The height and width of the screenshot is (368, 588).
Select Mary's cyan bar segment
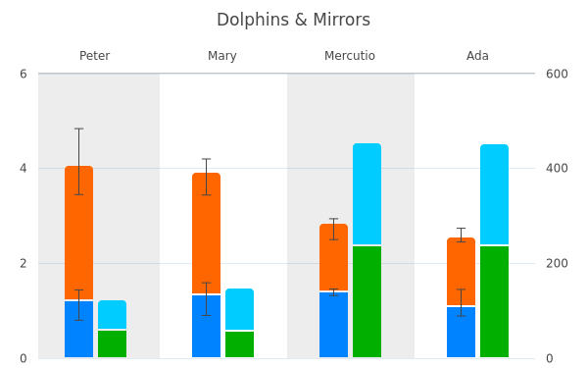pos(240,309)
